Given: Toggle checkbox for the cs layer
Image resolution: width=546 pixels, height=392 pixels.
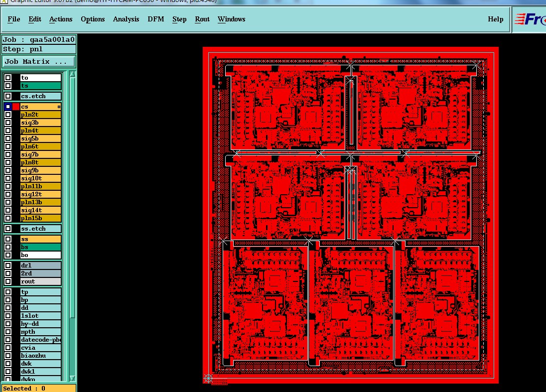Looking at the screenshot, I should (8, 107).
